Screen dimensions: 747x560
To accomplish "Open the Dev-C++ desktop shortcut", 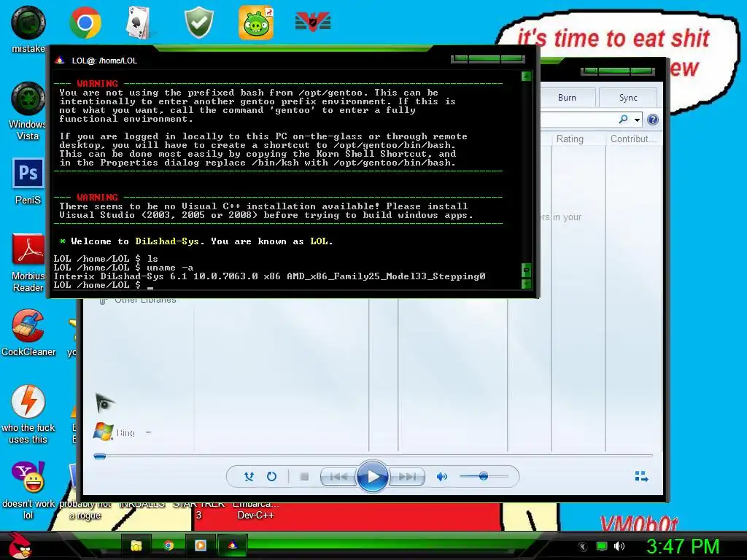I will (x=256, y=510).
